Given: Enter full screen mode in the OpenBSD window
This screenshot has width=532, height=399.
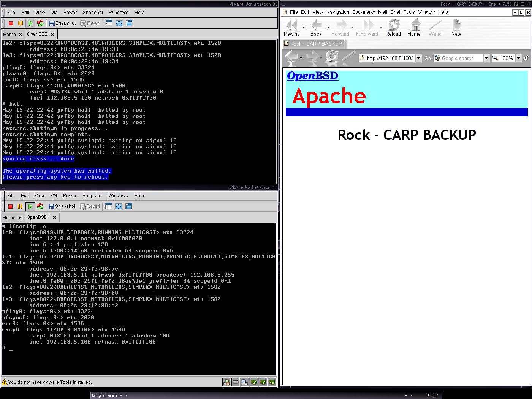Looking at the screenshot, I should pyautogui.click(x=119, y=23).
